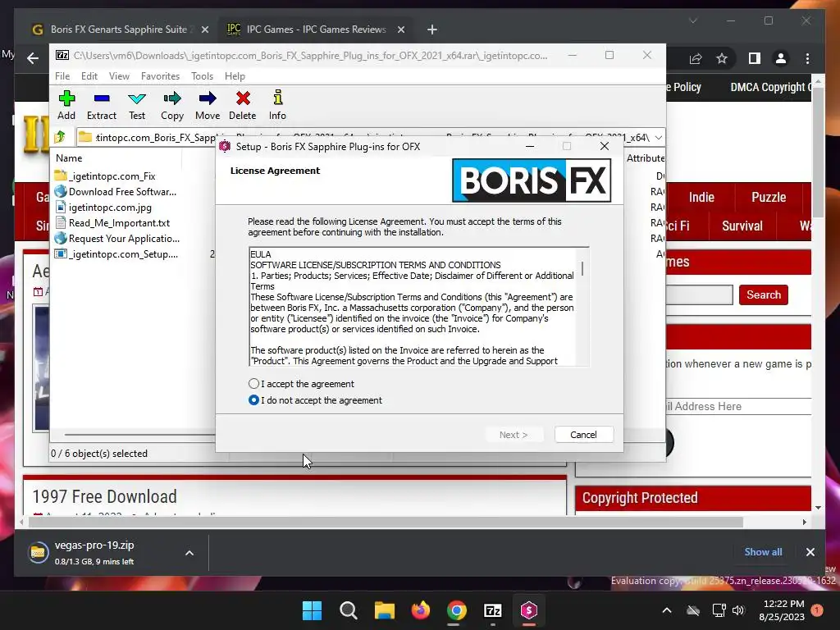
Task: Open a new Chrome tab
Action: tap(431, 30)
